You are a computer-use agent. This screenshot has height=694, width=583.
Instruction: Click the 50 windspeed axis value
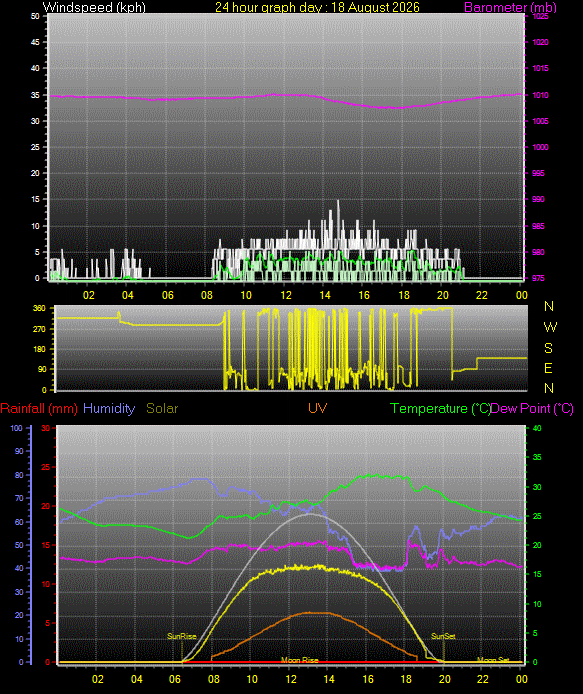click(x=35, y=16)
